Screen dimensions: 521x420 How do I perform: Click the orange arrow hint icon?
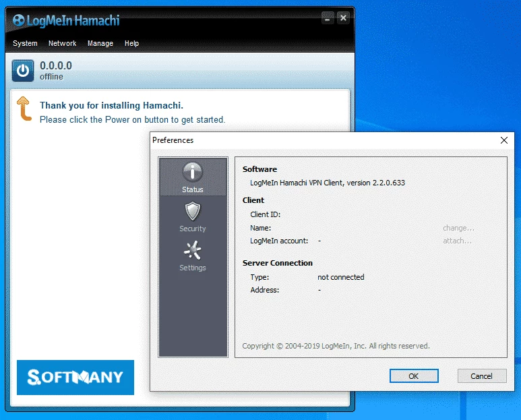pos(24,109)
